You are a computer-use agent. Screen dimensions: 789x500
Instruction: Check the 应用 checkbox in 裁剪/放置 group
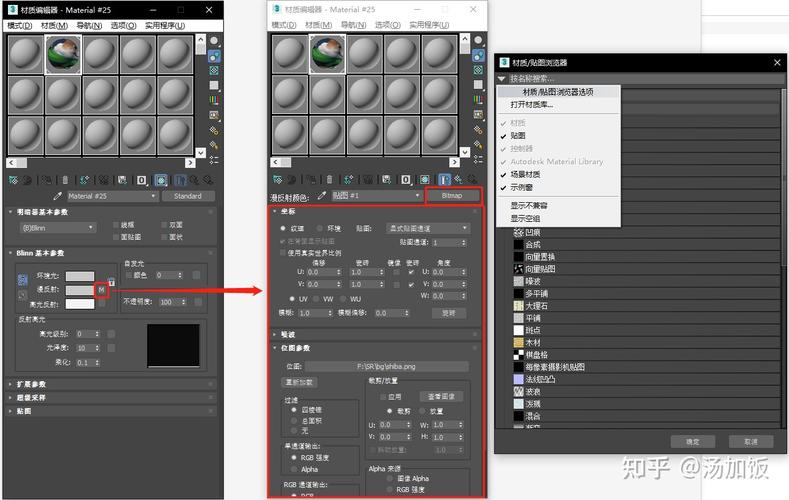(383, 397)
